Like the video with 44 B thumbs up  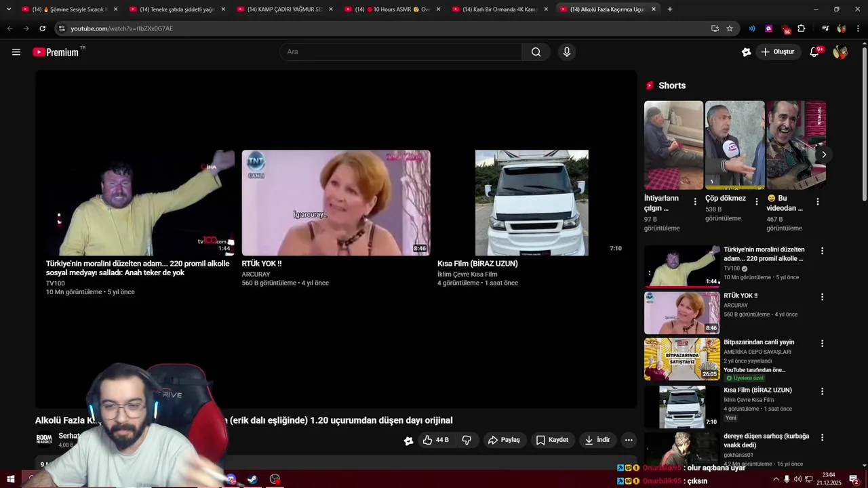coord(435,440)
